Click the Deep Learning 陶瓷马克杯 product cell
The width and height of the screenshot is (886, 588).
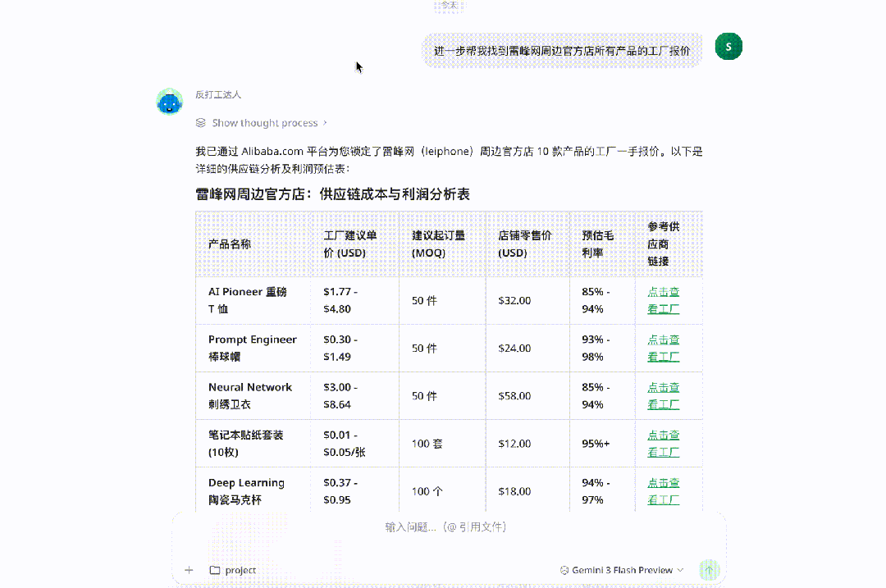click(x=253, y=491)
